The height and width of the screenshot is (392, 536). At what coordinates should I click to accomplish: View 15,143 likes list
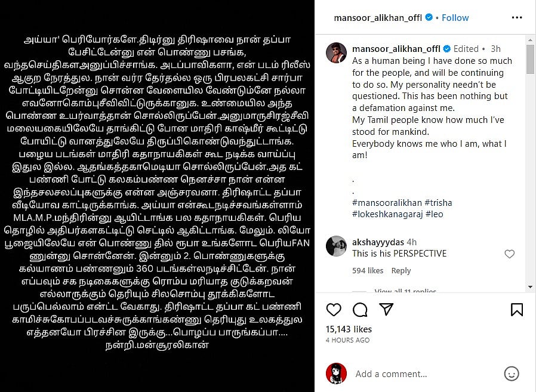point(349,329)
